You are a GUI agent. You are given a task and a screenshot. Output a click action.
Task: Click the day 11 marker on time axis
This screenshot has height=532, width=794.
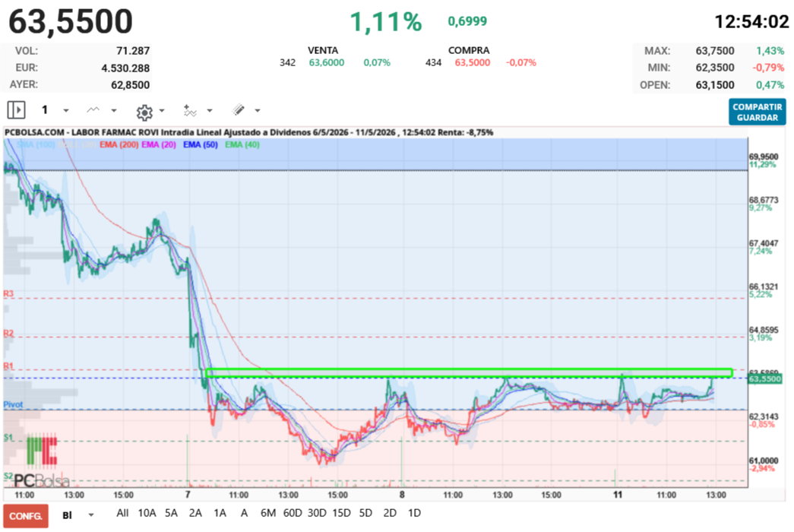click(617, 495)
